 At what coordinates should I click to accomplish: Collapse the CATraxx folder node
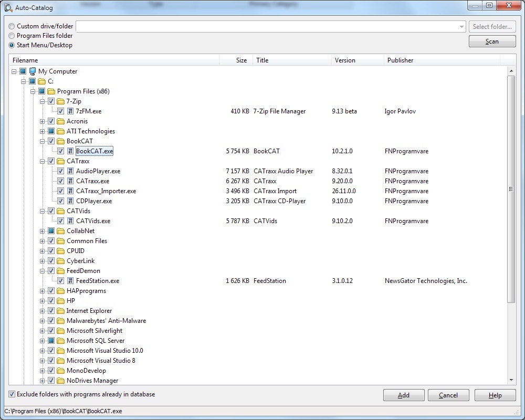43,161
